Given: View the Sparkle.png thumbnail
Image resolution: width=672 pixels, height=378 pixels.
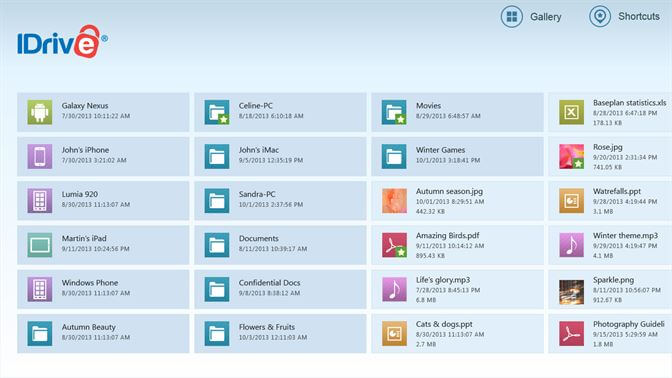Looking at the screenshot, I should pyautogui.click(x=571, y=292).
